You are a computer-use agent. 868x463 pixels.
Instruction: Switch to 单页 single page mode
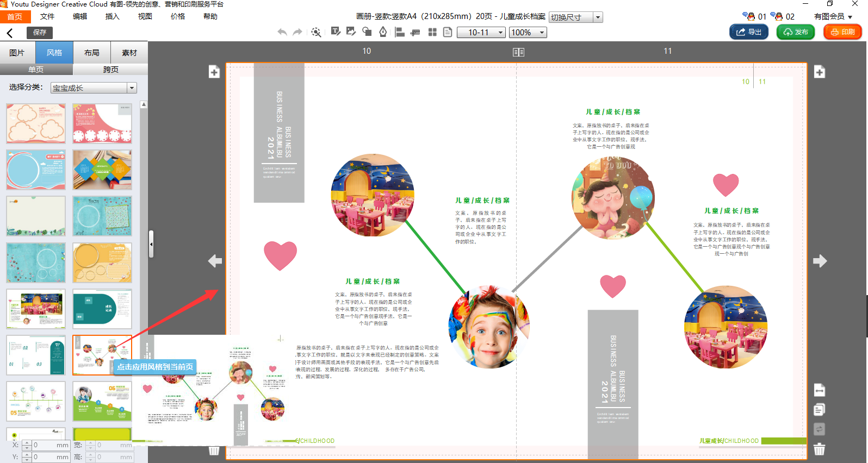36,70
